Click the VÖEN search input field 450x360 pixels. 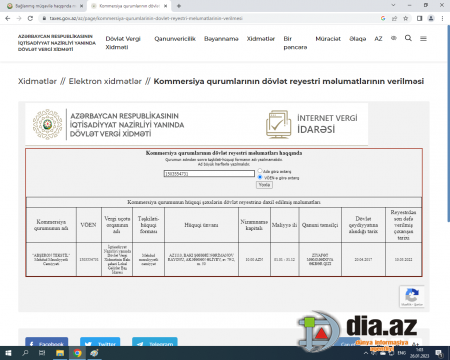(x=209, y=174)
